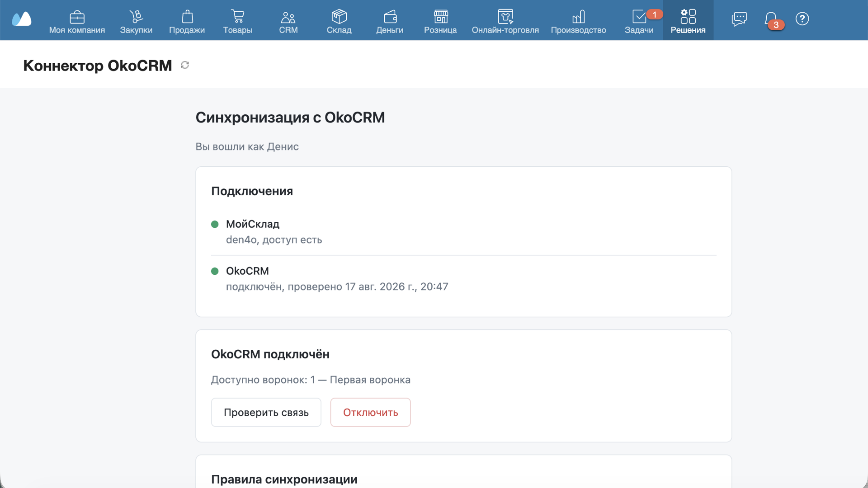Open the chat messages icon

pos(739,19)
